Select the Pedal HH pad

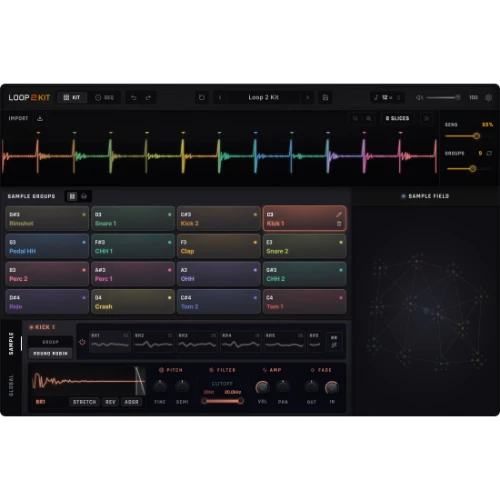coord(47,246)
